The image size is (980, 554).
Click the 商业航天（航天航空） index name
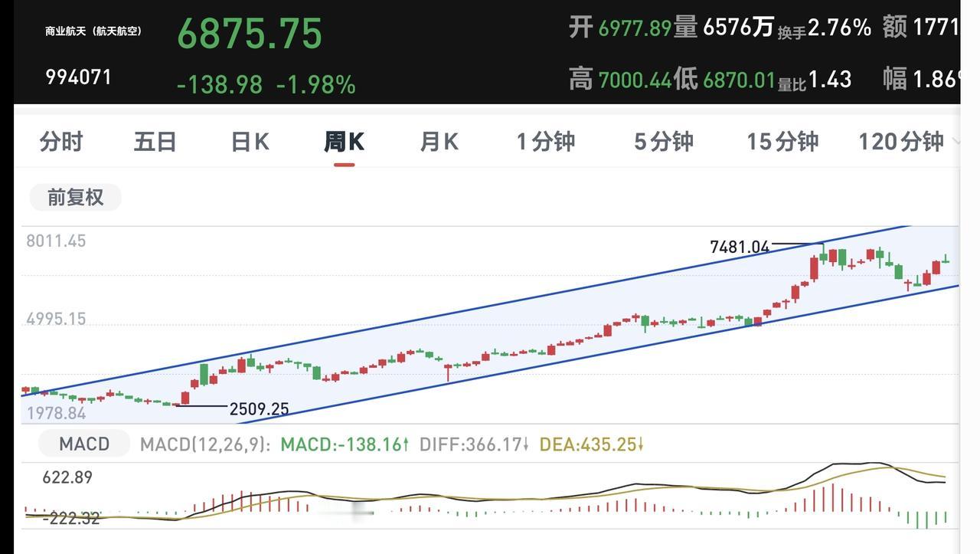tap(93, 31)
